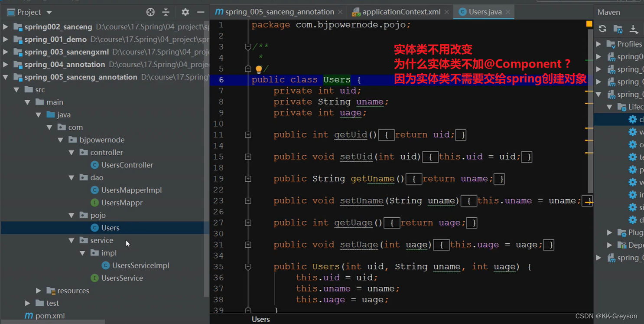Open Project panel settings gear
The height and width of the screenshot is (324, 644).
185,12
